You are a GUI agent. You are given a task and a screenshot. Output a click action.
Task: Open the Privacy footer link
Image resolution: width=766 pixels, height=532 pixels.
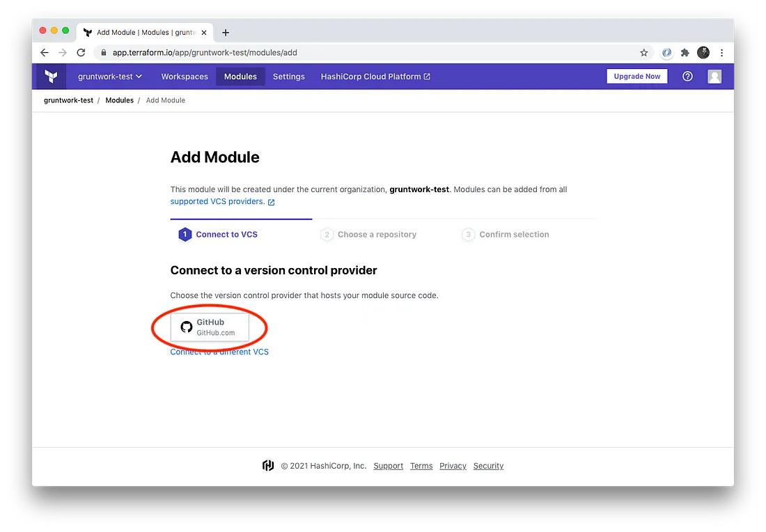453,466
